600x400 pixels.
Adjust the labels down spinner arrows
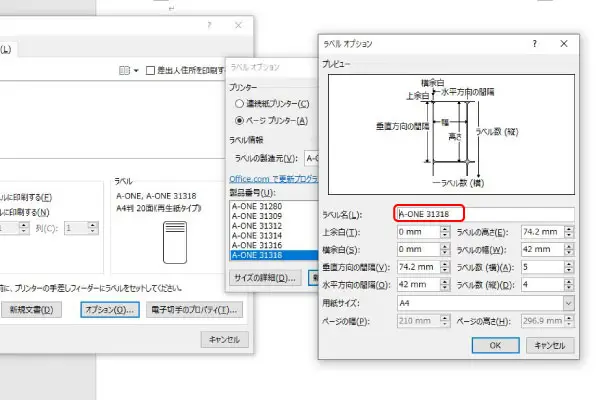pyautogui.click(x=569, y=285)
